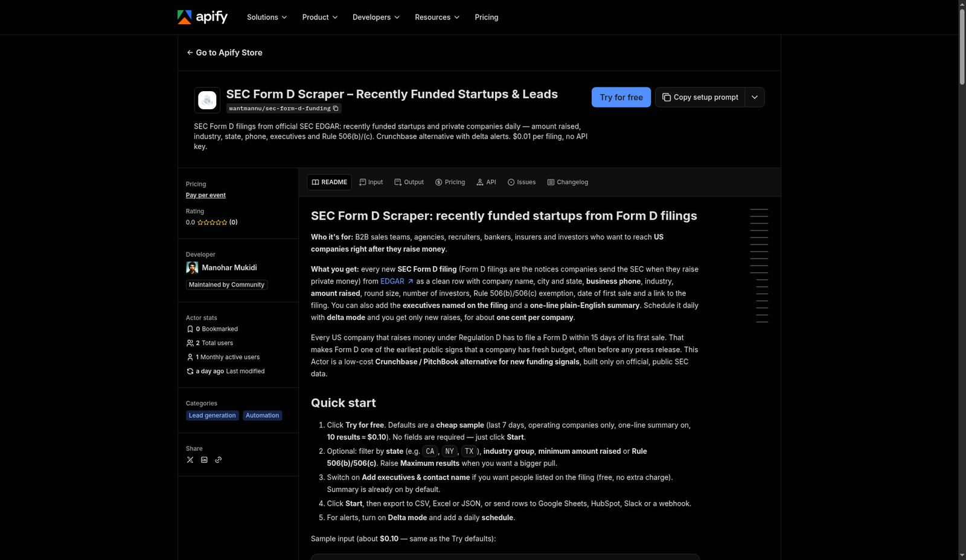This screenshot has width=966, height=560.
Task: Switch to the Input tab
Action: pyautogui.click(x=371, y=182)
